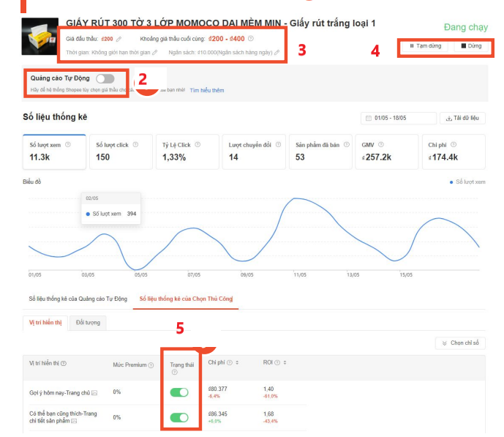Click the Tìm hiểu thêm link
Screen dimensions: 504x437
207,91
